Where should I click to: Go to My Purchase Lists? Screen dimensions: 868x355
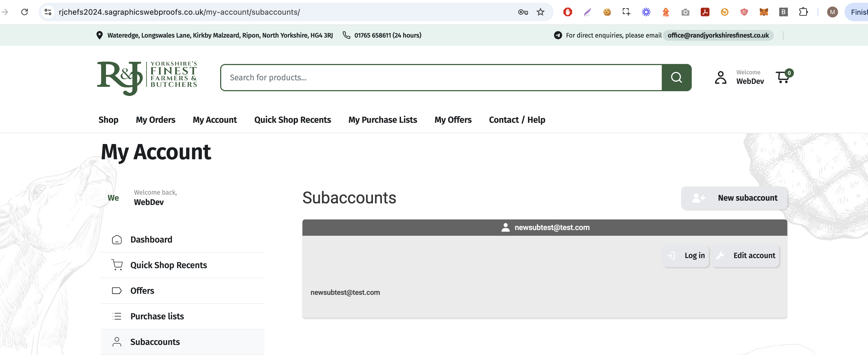[383, 120]
